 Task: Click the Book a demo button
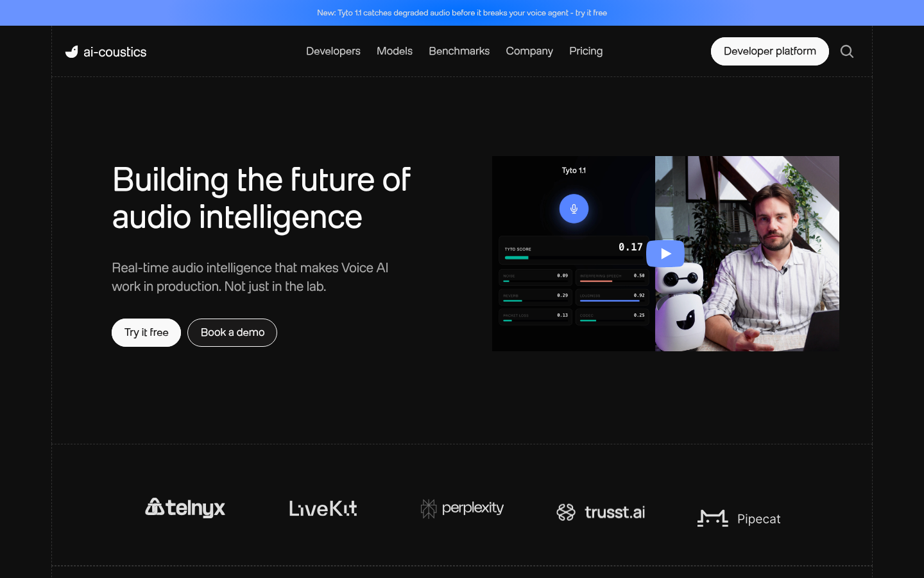pos(232,333)
